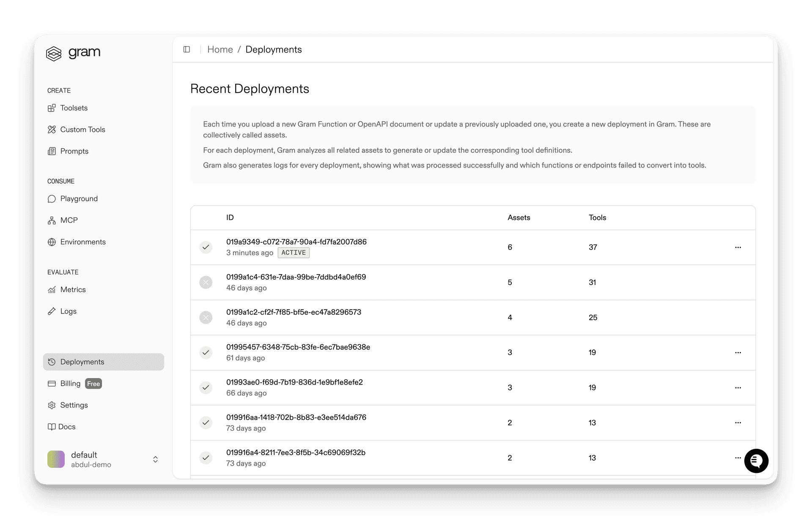Toggle the sidebar collapse icon near breadcrumb
The height and width of the screenshot is (519, 812).
pos(186,49)
